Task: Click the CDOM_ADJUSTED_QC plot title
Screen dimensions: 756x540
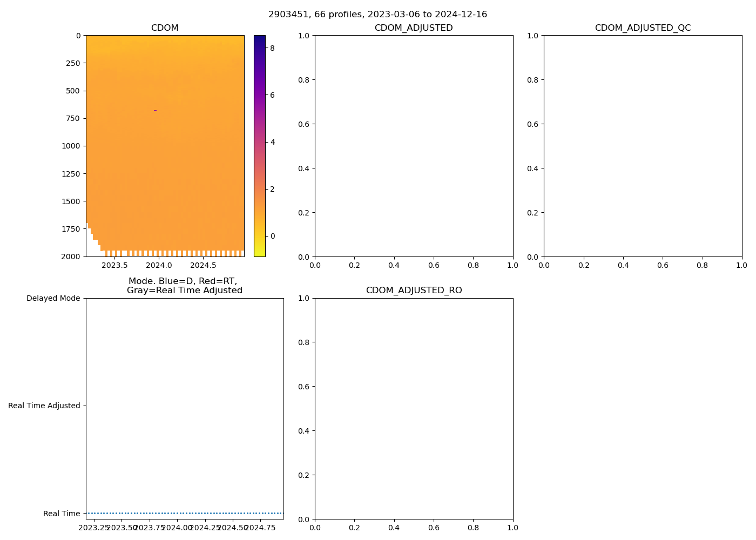Action: (643, 28)
